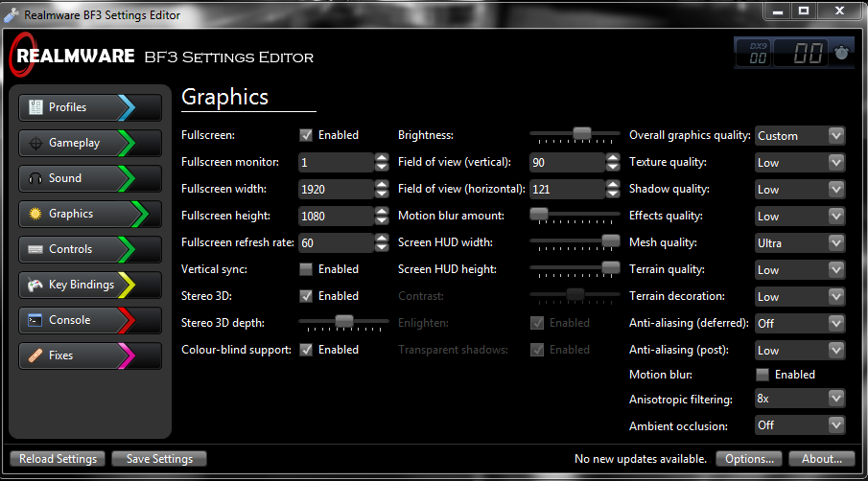Open the Key Bindings section

90,285
